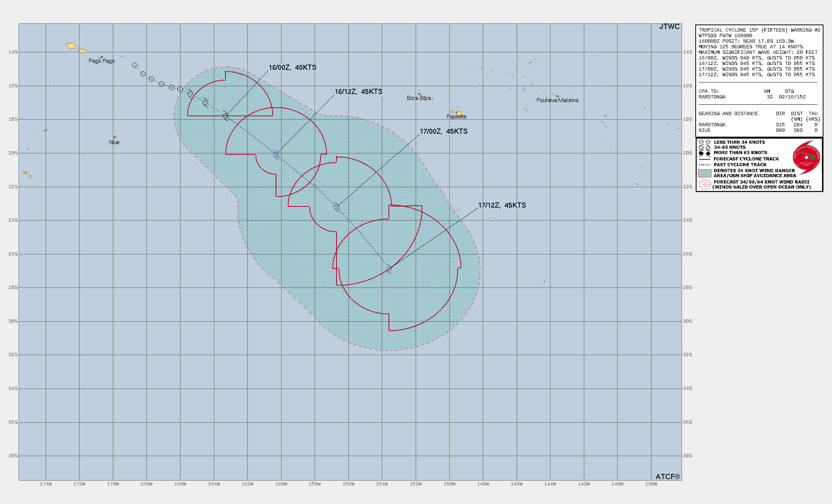Click the Bora Bora island label
This screenshot has width=832, height=504.
[x=419, y=98]
